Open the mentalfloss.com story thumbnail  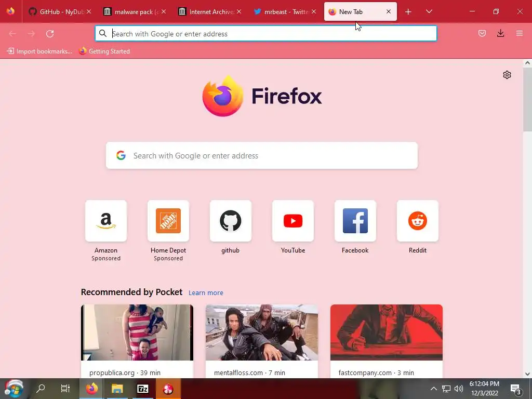[x=262, y=332]
